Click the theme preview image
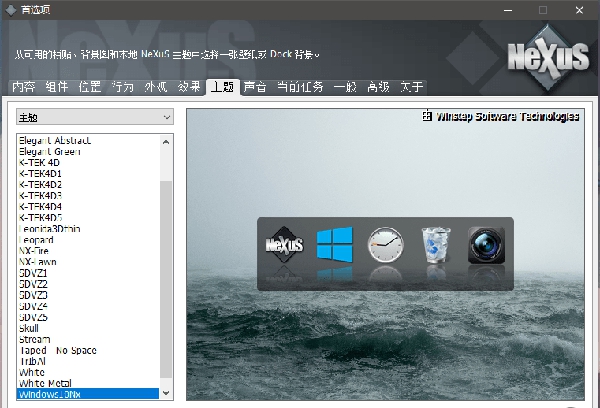 pyautogui.click(x=385, y=255)
